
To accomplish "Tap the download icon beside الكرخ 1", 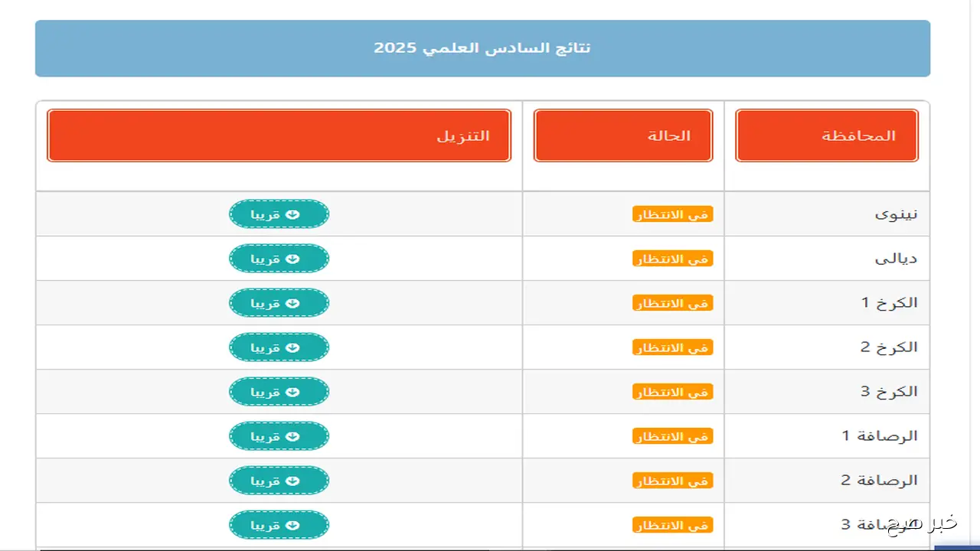I will (x=292, y=303).
